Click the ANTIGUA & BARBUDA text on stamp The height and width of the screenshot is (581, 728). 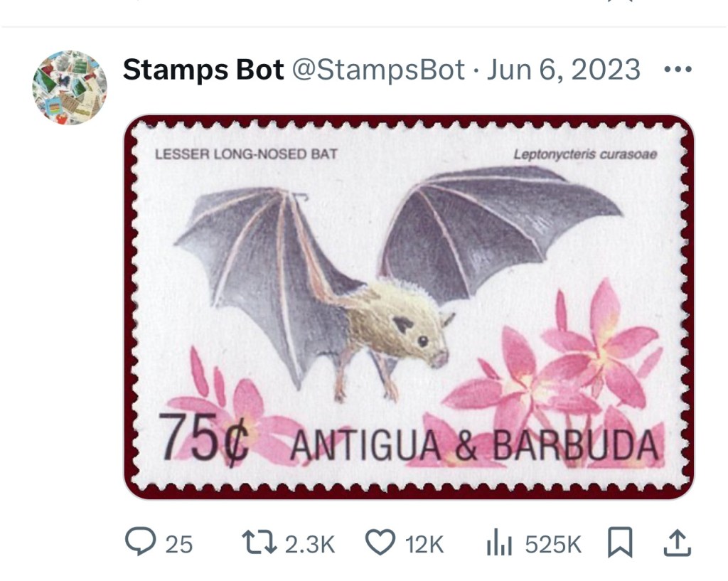474,446
